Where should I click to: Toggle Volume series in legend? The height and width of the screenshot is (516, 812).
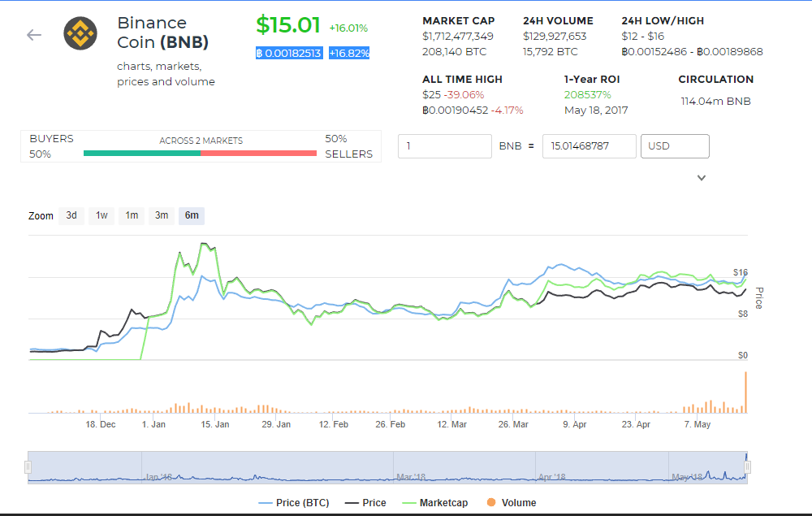click(512, 502)
